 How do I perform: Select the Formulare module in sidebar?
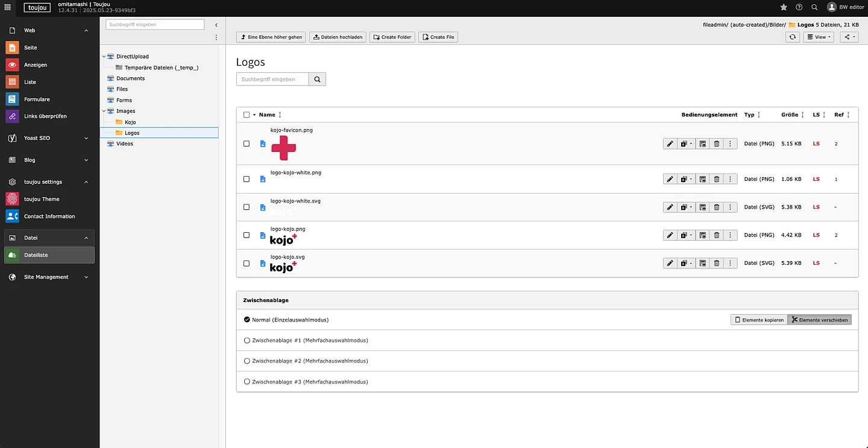(37, 99)
